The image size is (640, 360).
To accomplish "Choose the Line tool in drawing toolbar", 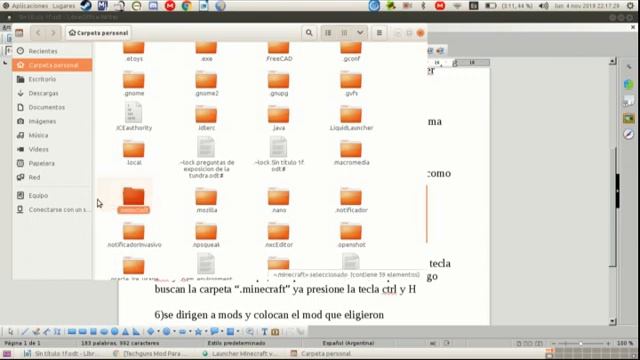I will [25, 332].
